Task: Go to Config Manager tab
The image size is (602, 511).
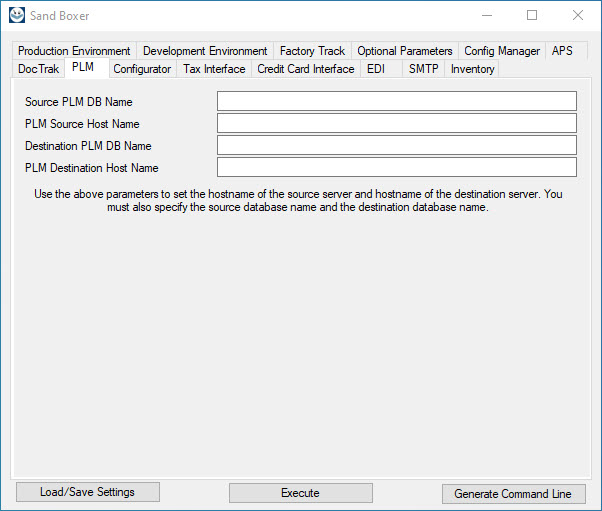Action: click(502, 51)
